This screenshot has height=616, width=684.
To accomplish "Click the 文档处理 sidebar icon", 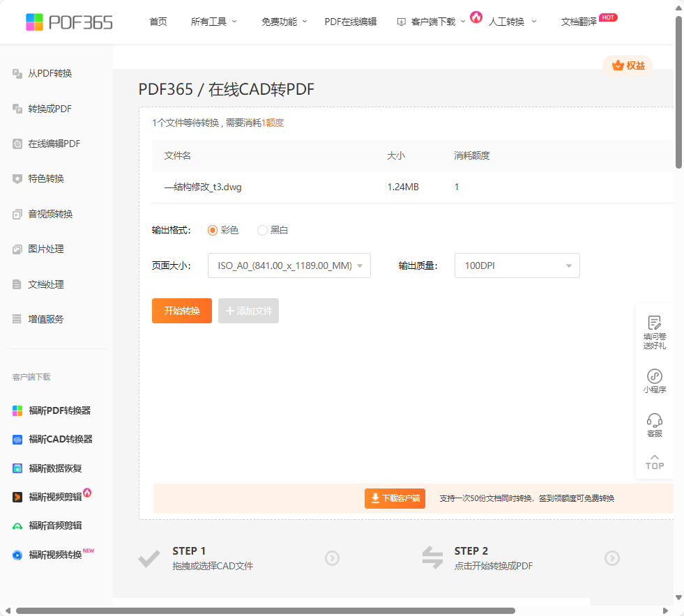I will [x=17, y=284].
